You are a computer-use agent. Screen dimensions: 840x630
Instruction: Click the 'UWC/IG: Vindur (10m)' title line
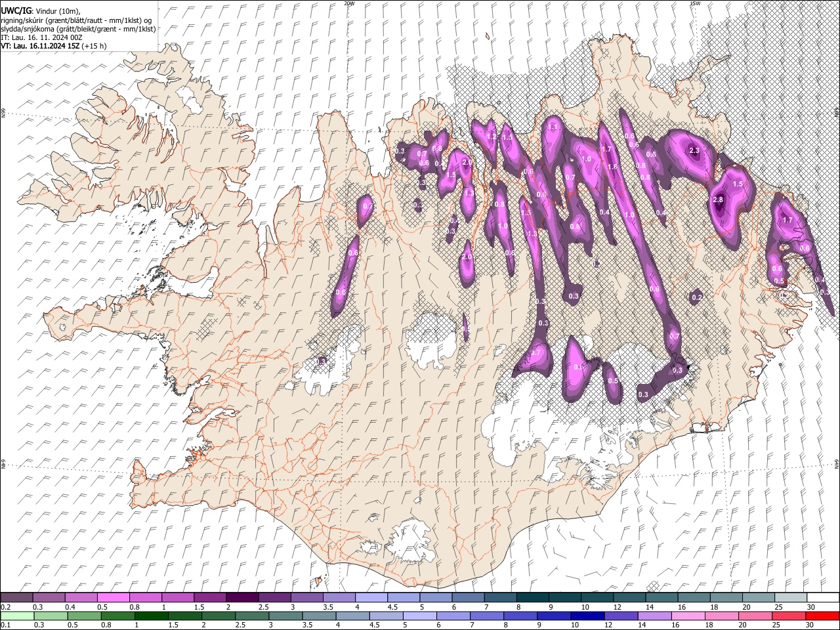[41, 11]
